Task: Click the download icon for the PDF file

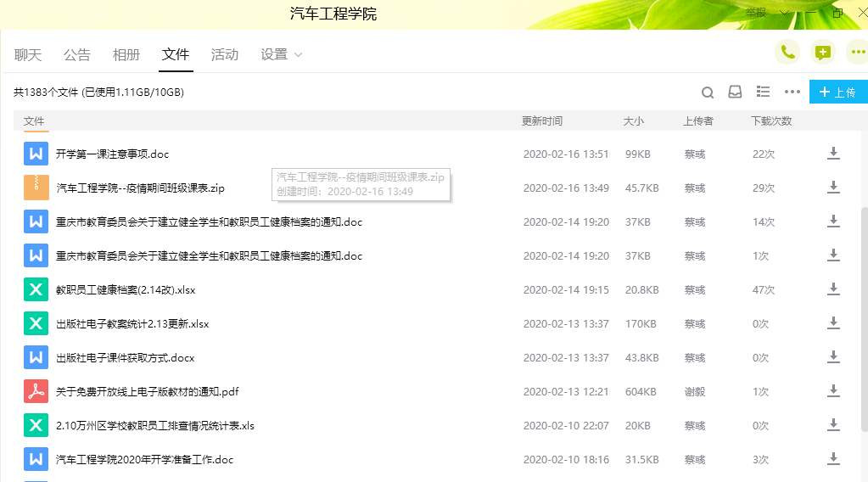Action: pyautogui.click(x=833, y=391)
